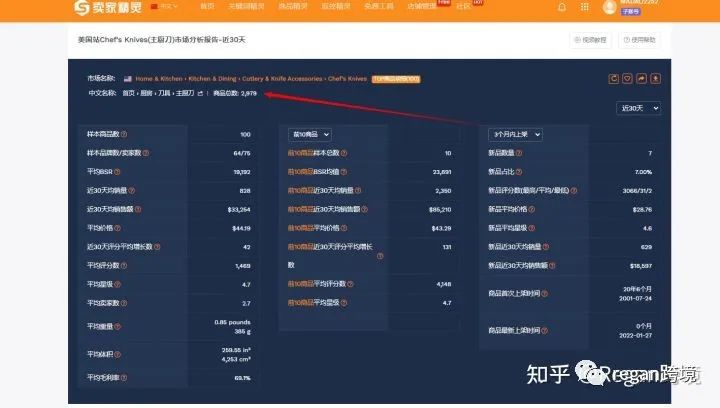Click help icon beside 商品最新上架时间
The height and width of the screenshot is (408, 720).
coord(545,331)
